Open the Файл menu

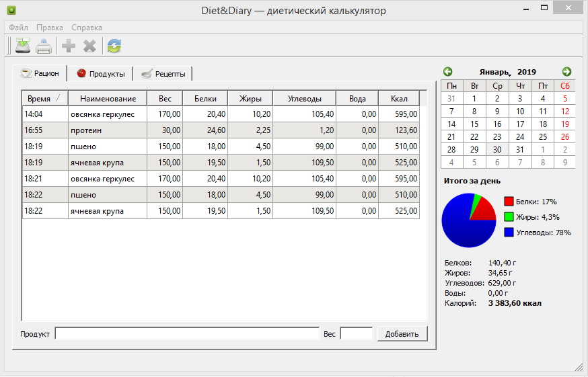18,28
